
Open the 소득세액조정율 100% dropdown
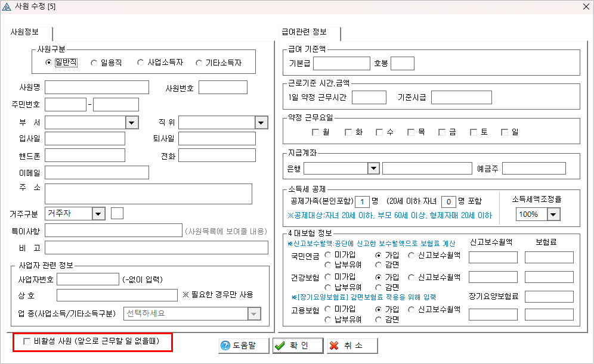554,214
